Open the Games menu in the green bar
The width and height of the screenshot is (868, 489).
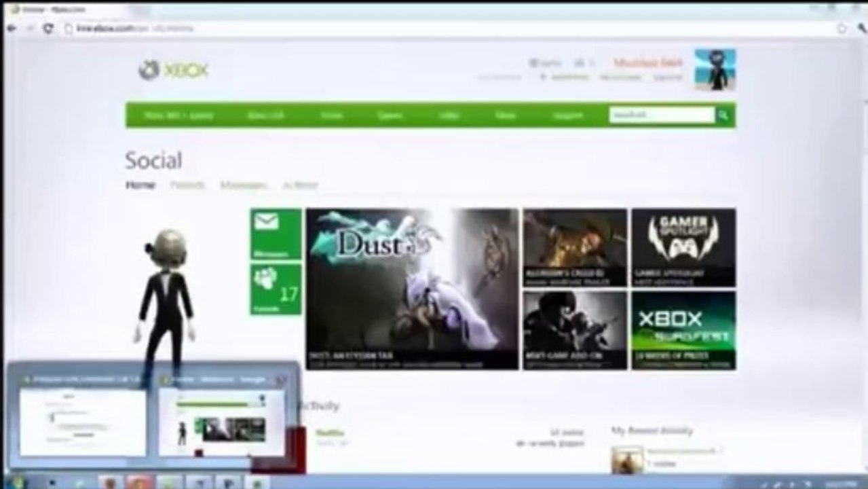390,115
